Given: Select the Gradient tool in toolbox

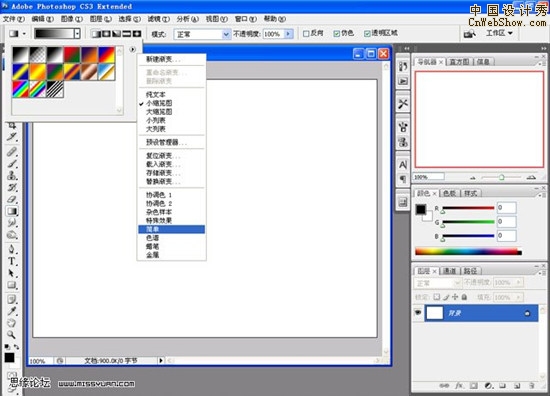Looking at the screenshot, I should [12, 211].
